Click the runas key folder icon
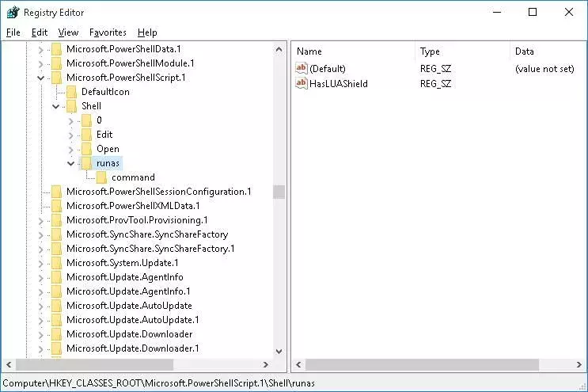The width and height of the screenshot is (588, 392). pyautogui.click(x=86, y=163)
